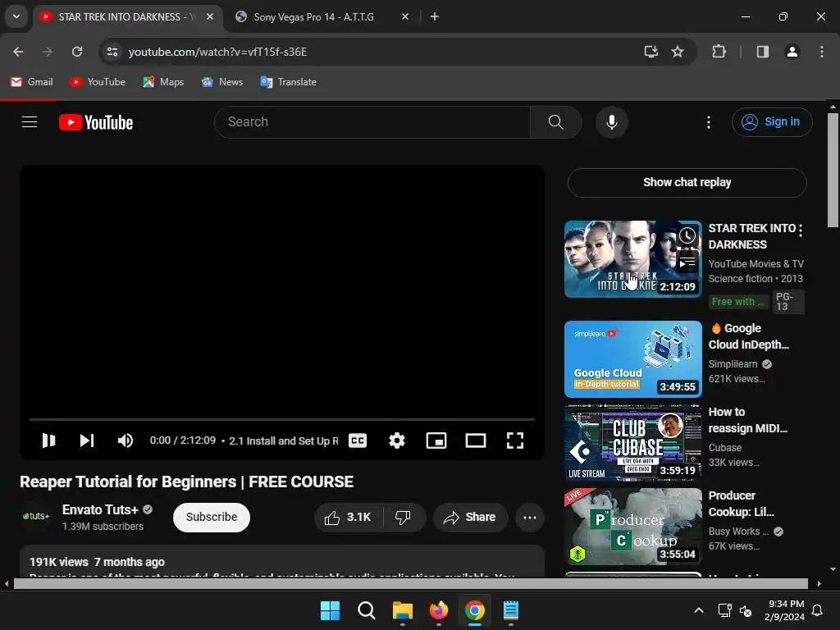
Task: Sign in to YouTube
Action: click(x=772, y=122)
